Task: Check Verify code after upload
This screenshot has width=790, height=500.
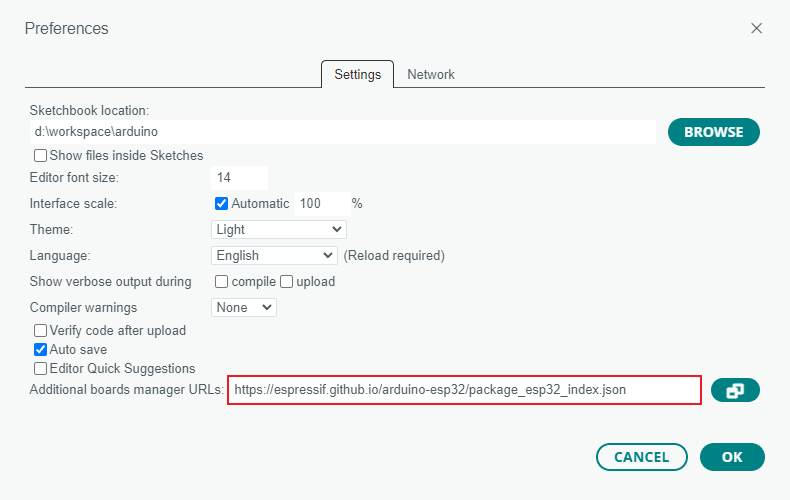Action: [x=40, y=330]
